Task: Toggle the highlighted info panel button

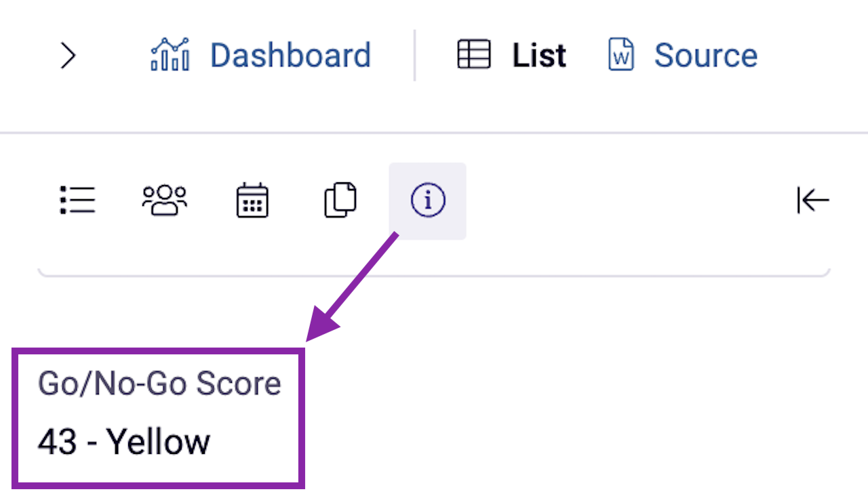Action: [428, 200]
